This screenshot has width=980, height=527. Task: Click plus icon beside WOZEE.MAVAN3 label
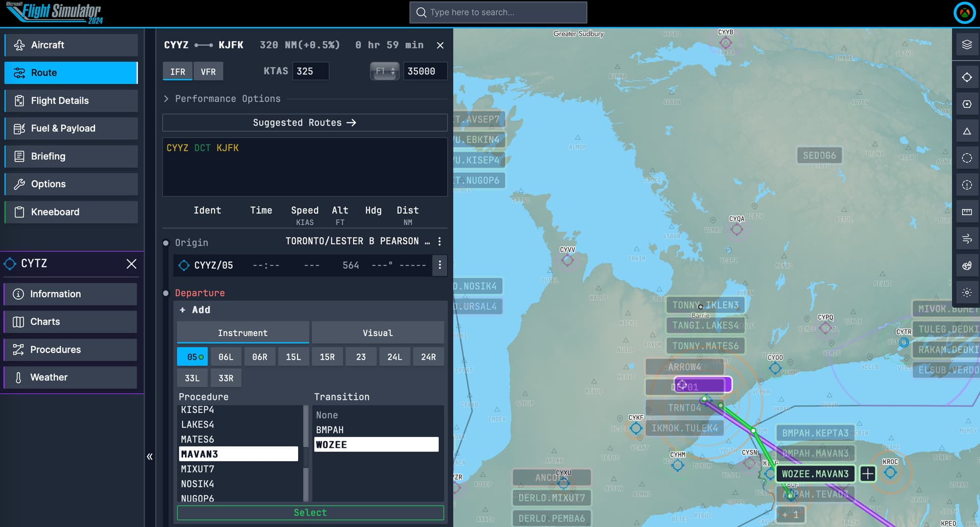click(x=868, y=474)
